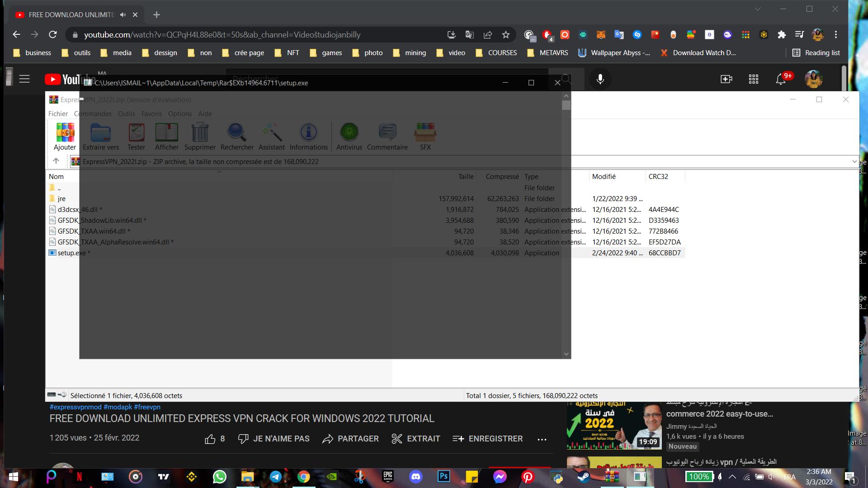Select the setup.exe file row

click(x=71, y=253)
